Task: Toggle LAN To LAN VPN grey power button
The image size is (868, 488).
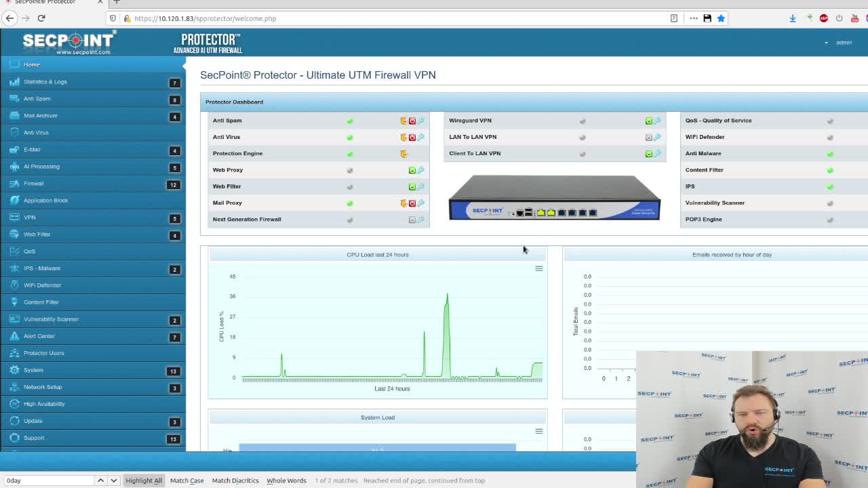Action: 648,137
